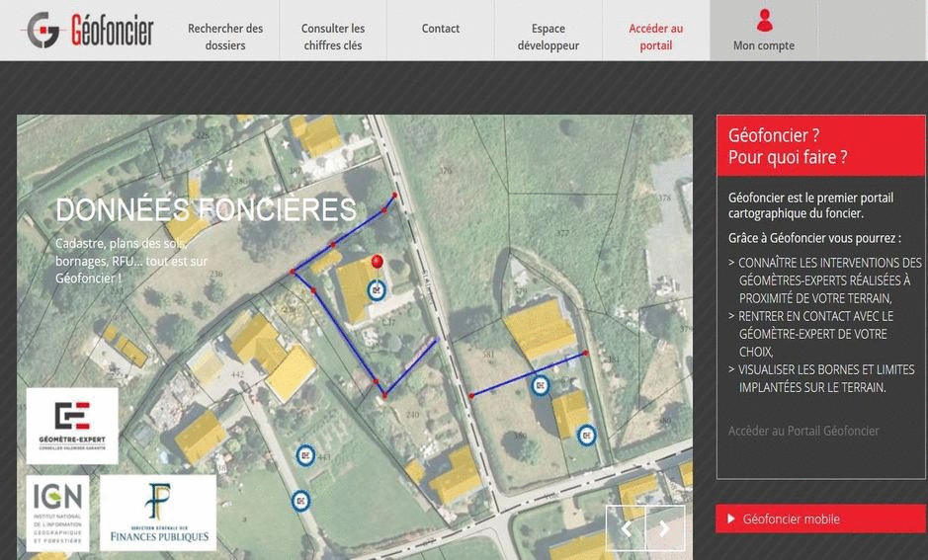Open Consulter les chiffres clés
The image size is (928, 560).
[333, 37]
